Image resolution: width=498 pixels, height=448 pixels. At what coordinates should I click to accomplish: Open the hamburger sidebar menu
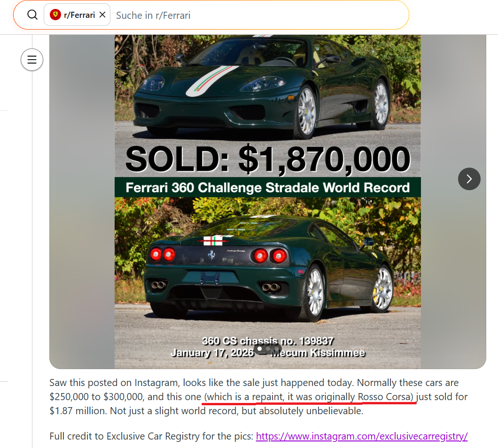32,60
